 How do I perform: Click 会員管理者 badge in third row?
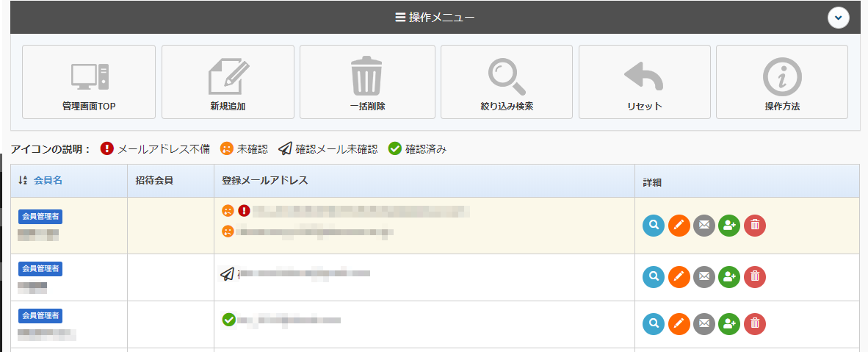point(40,316)
